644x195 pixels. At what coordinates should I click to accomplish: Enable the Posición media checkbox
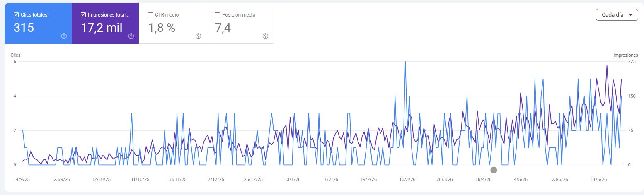point(218,15)
